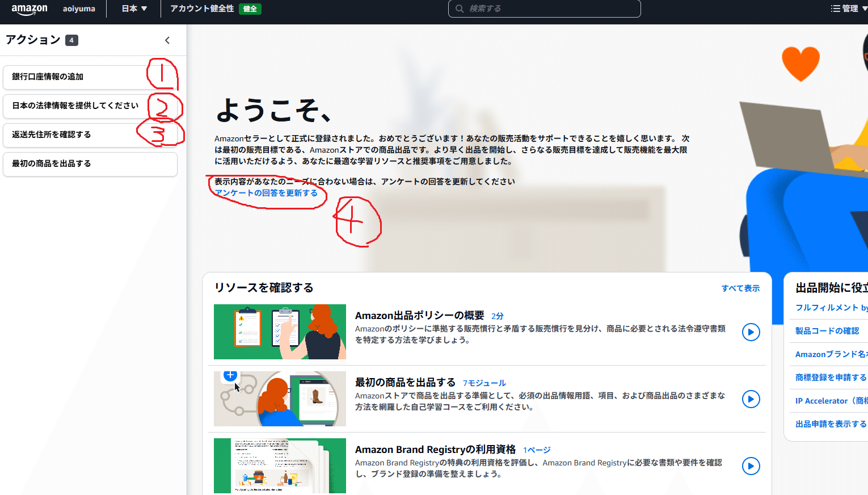Open 返送先住所を確認する action
Viewport: 868px width, 495px height.
point(90,135)
